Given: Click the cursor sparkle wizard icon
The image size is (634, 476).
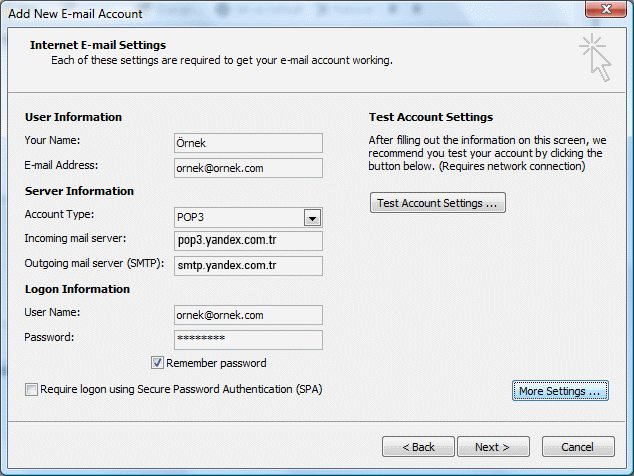Looking at the screenshot, I should (595, 57).
